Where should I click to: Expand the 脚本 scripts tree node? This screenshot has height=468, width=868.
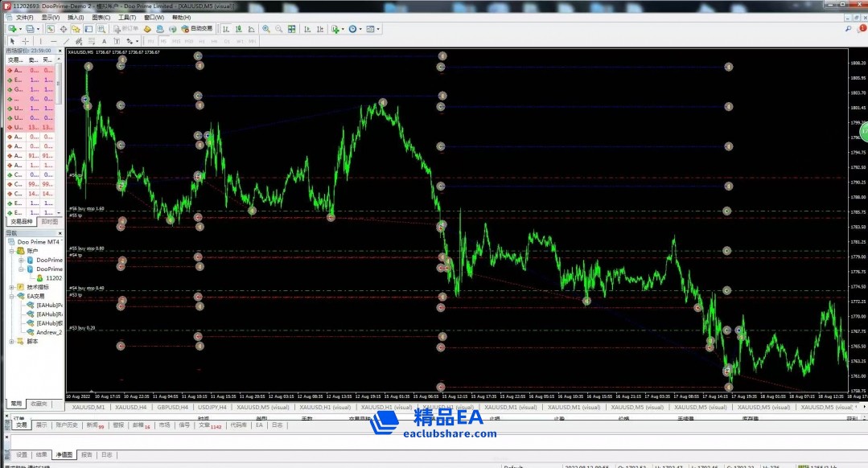pos(11,341)
